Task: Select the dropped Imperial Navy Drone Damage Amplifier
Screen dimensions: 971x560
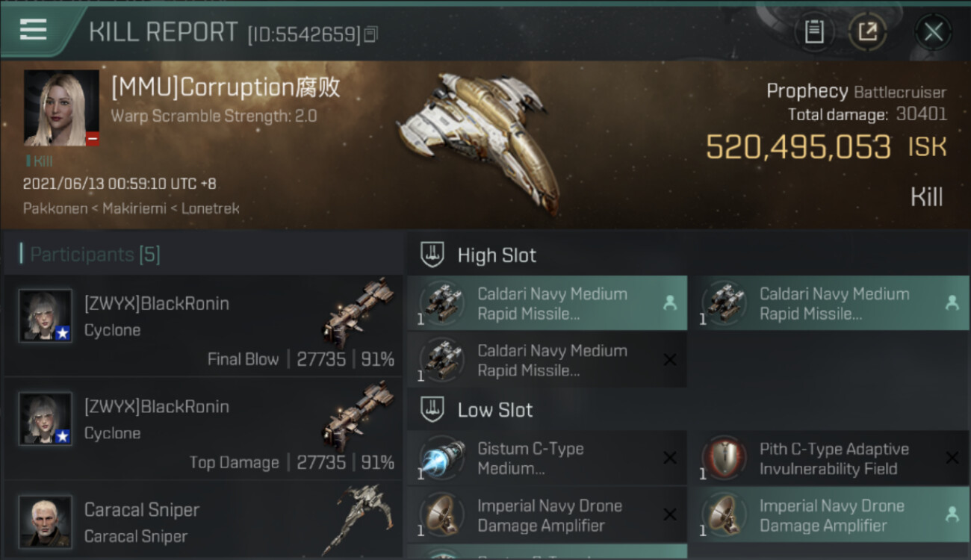Action: tap(829, 515)
